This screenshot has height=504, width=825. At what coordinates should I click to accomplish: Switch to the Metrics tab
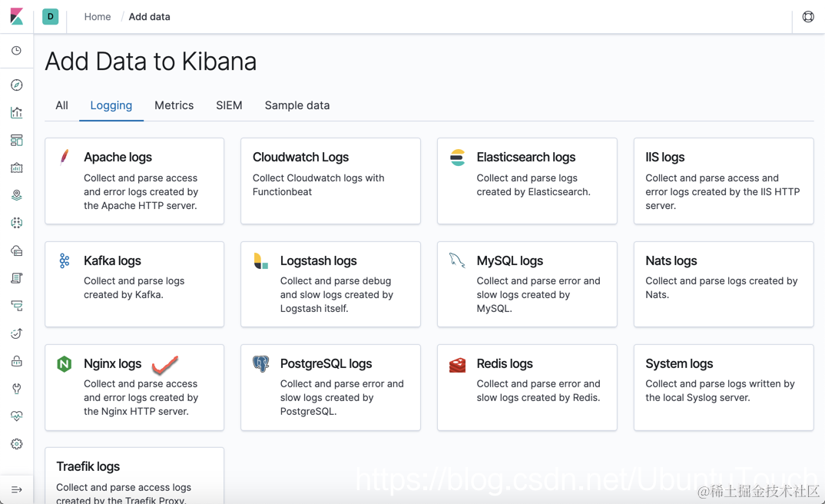coord(174,105)
